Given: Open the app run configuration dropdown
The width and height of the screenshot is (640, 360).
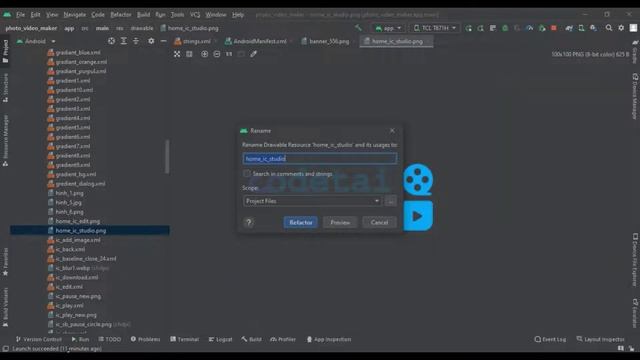Looking at the screenshot, I should [x=388, y=28].
